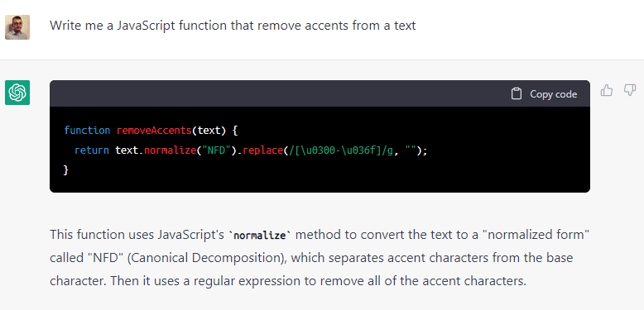Click the blue function keyword in code
Viewport: 644px width, 310px height.
point(87,131)
